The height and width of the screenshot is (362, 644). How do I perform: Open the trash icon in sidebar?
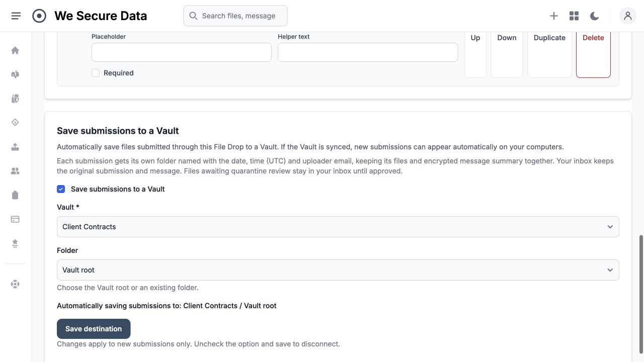coord(15,195)
